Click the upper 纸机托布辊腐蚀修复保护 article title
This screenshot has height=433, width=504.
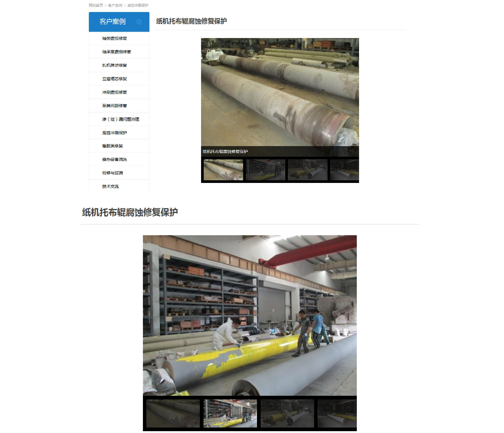click(192, 21)
